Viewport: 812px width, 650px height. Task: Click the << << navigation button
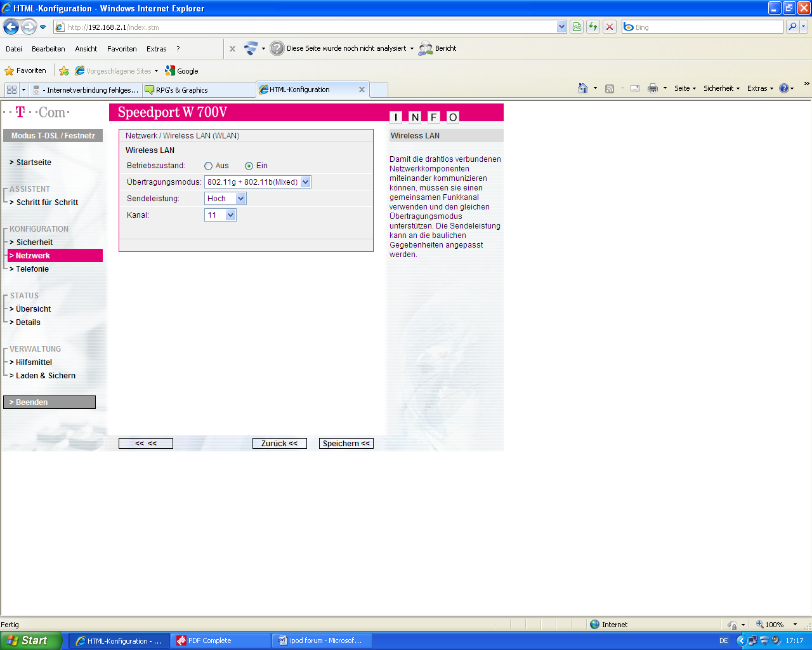coord(146,444)
